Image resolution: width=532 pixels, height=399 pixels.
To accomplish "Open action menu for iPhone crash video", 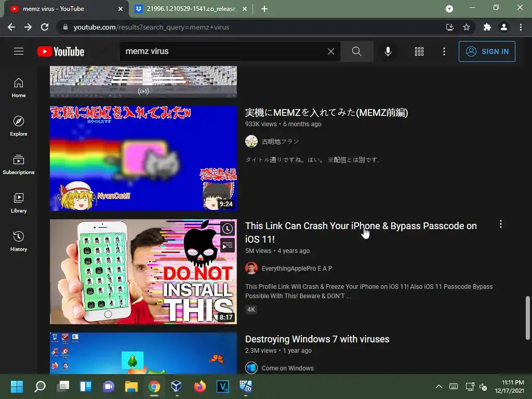I will point(500,224).
